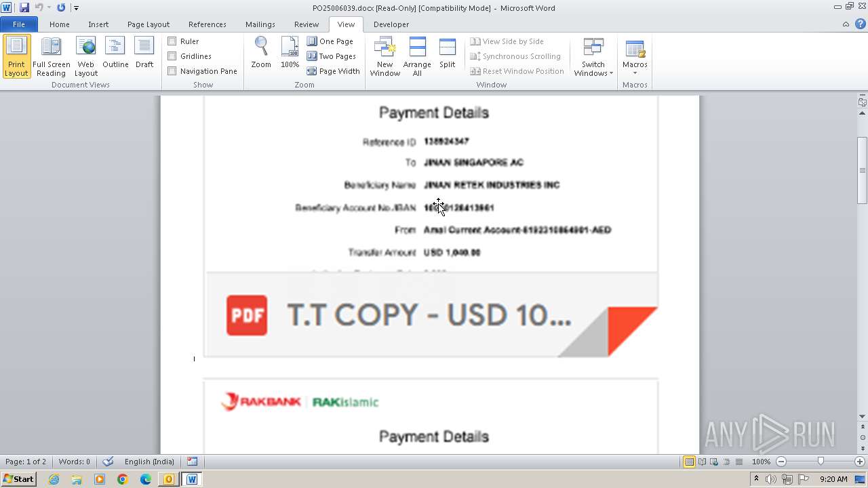Image resolution: width=868 pixels, height=488 pixels.
Task: Click Undo in Quick Access Toolbar
Action: coord(39,8)
